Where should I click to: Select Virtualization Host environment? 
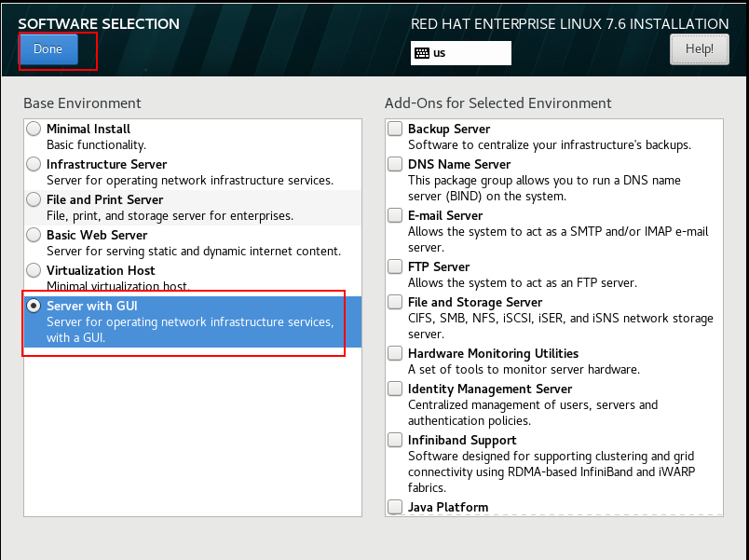click(34, 271)
